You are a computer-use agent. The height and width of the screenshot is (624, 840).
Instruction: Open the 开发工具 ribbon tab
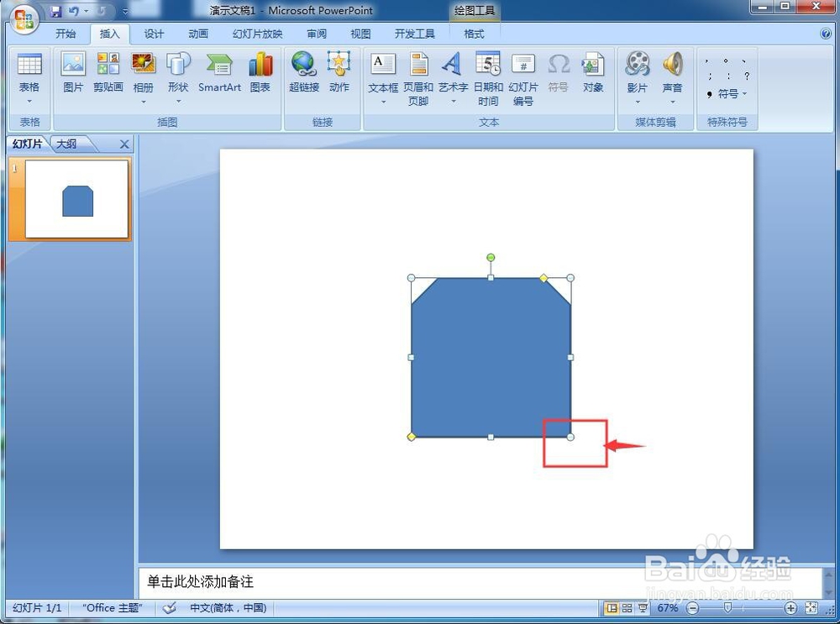(x=415, y=34)
